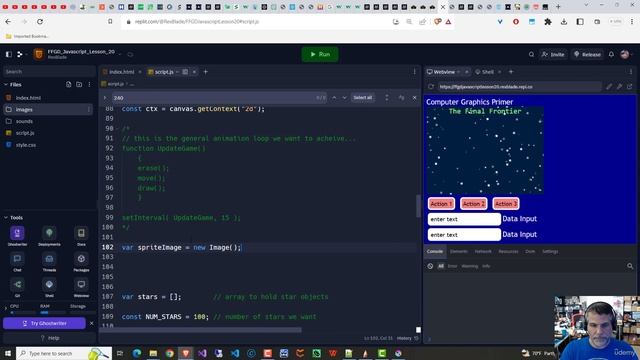Click the Action 3 button

[x=506, y=204]
